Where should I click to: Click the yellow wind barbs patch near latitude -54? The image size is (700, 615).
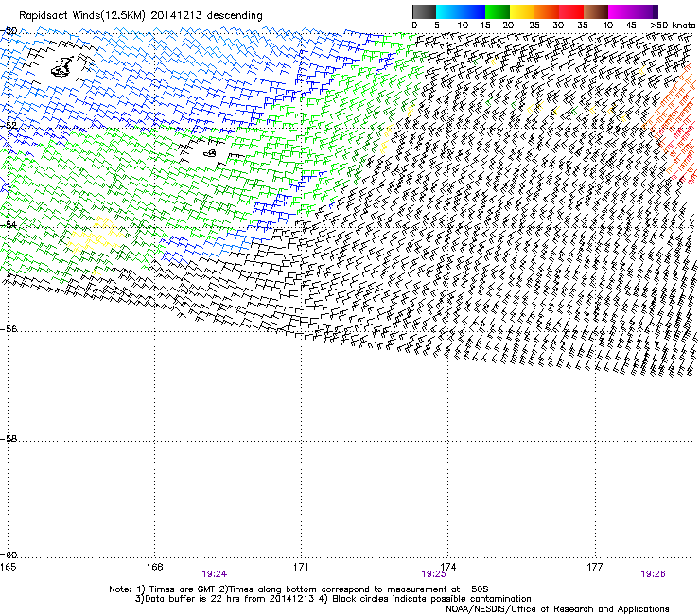point(96,236)
